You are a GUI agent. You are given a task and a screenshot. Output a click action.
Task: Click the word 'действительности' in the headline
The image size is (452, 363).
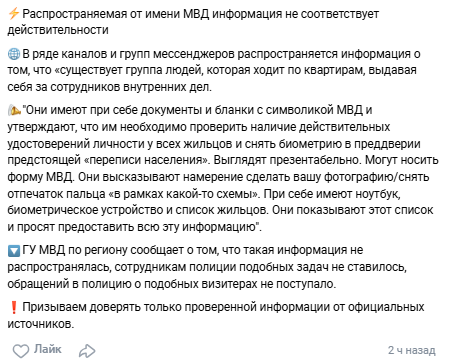tap(58, 30)
